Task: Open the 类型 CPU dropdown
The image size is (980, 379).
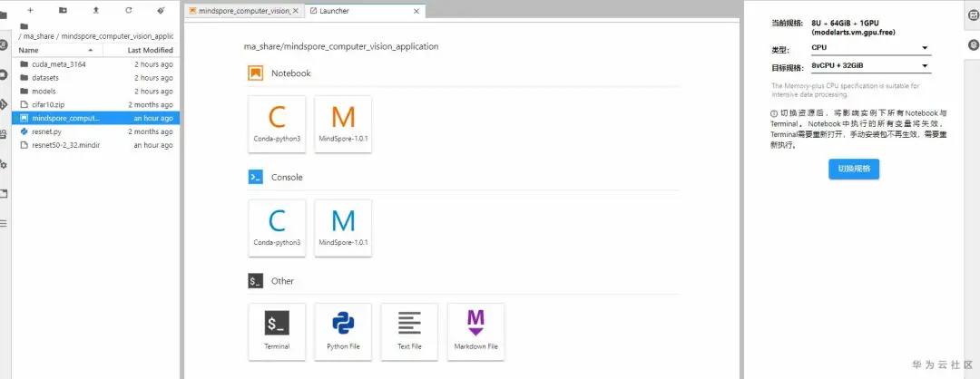Action: tap(869, 48)
